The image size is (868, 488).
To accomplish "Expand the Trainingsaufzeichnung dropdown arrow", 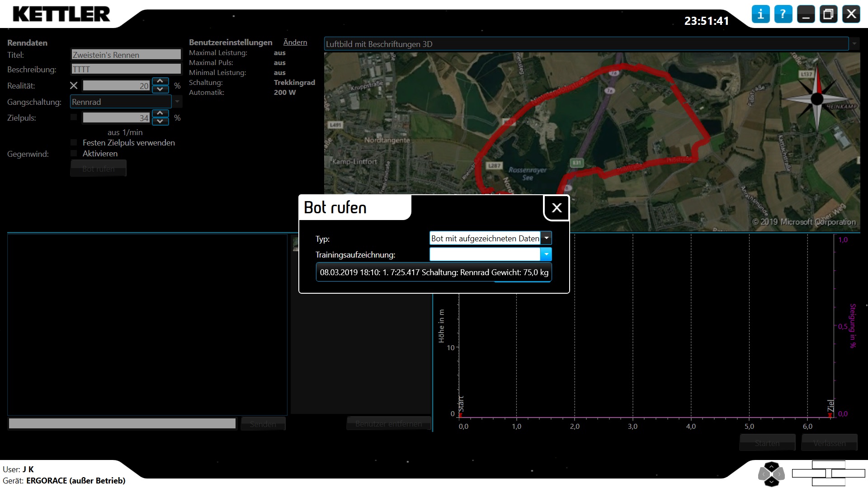I will [546, 254].
